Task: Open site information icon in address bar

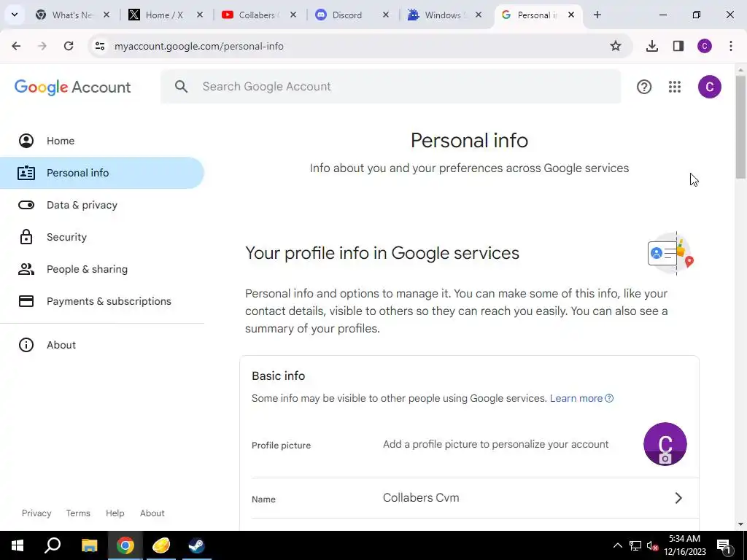Action: tap(99, 46)
